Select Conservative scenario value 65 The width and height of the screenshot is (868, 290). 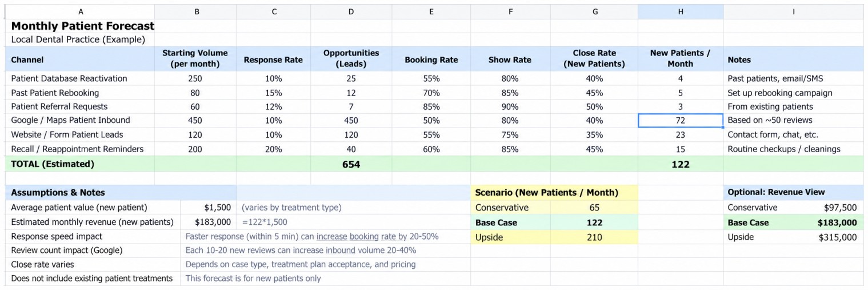click(x=594, y=208)
